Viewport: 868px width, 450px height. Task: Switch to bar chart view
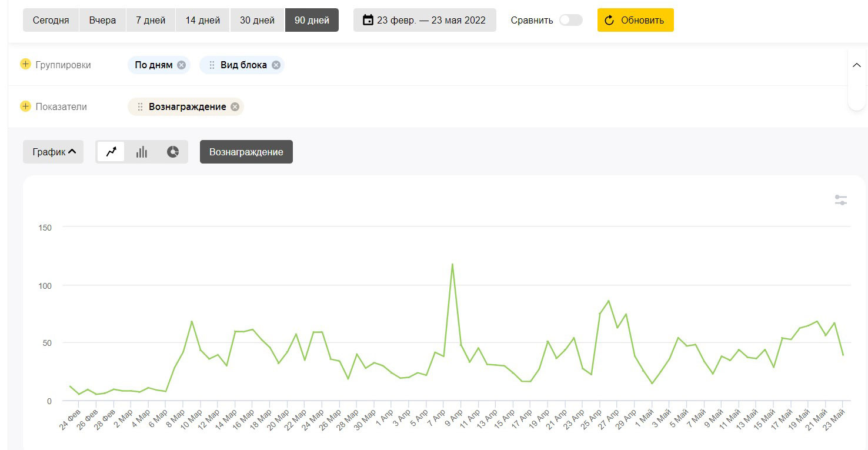tap(142, 152)
